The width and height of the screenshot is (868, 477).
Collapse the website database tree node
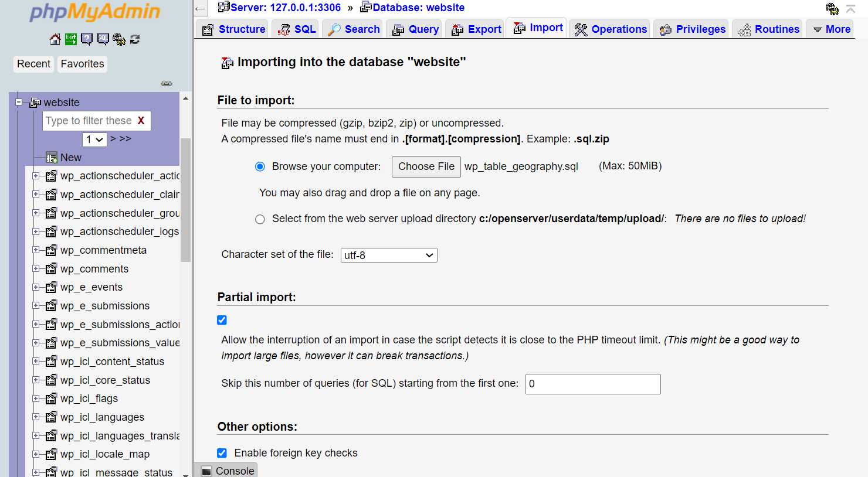19,102
